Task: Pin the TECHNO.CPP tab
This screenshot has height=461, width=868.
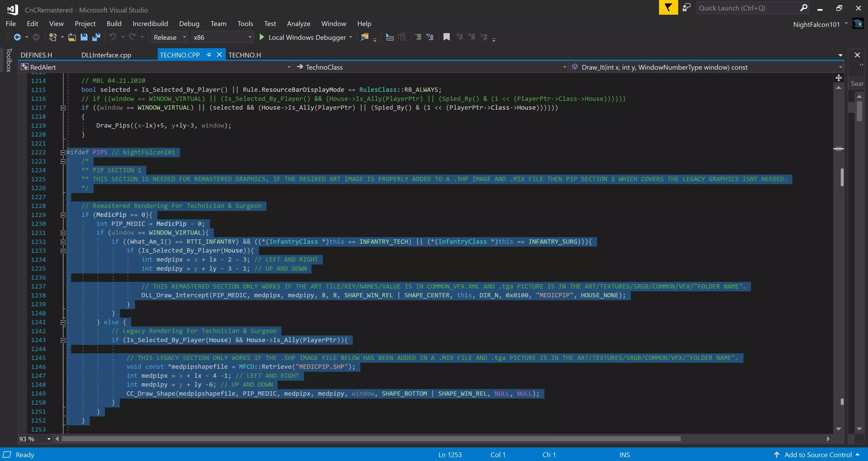Action: tap(209, 54)
